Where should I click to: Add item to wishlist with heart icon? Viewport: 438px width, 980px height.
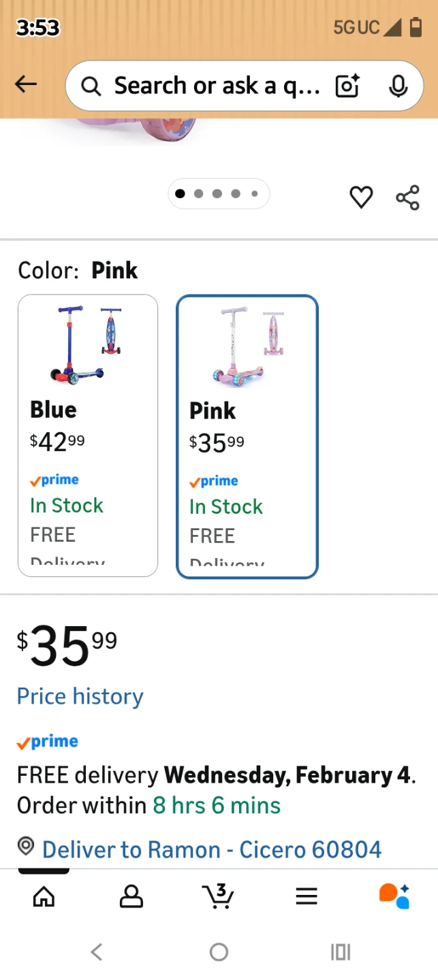[361, 197]
